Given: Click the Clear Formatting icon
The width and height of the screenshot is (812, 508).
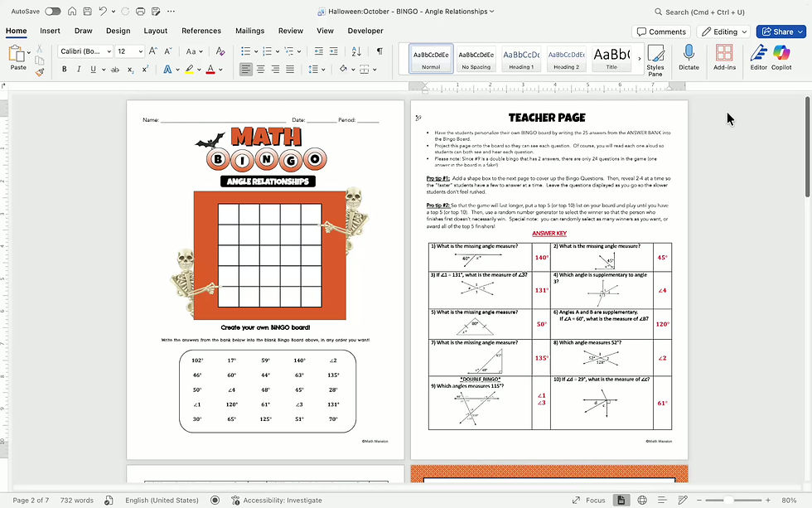Looking at the screenshot, I should click(220, 51).
